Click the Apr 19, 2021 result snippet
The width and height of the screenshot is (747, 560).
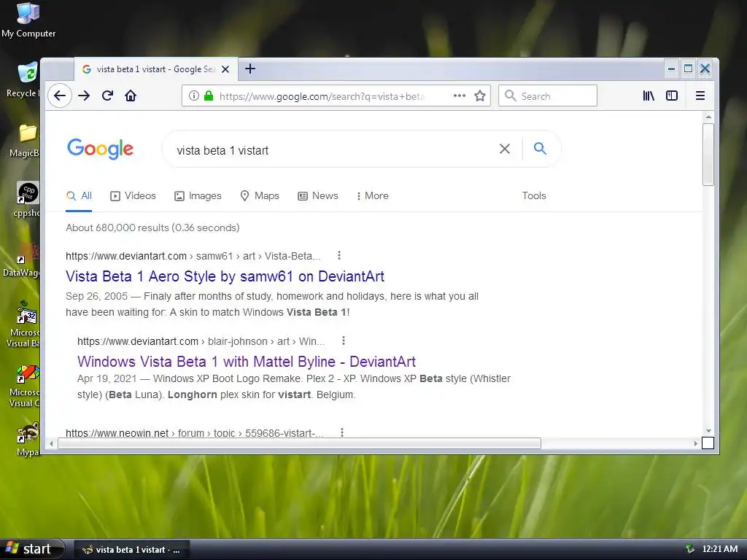tap(294, 386)
